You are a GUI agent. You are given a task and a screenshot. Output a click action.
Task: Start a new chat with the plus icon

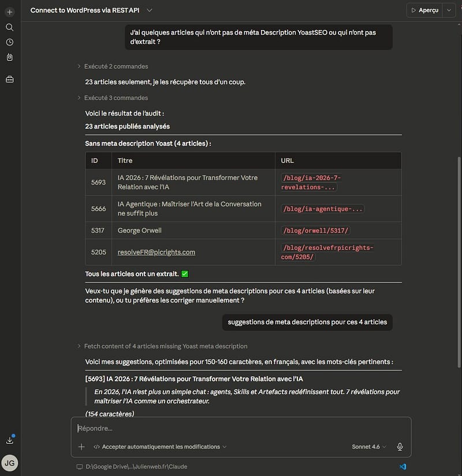[x=9, y=11]
